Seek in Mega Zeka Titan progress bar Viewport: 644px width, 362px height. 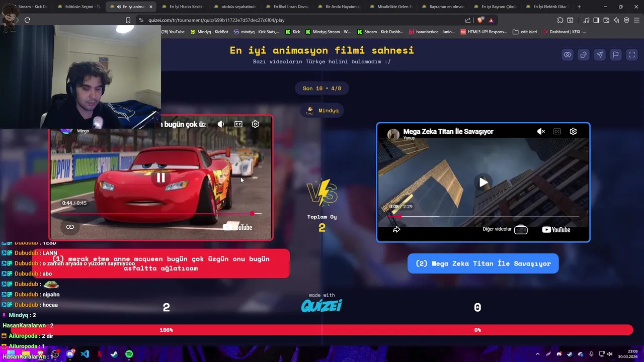tap(483, 217)
